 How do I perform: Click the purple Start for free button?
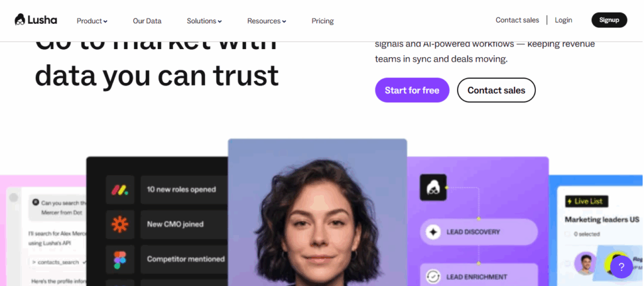point(412,91)
